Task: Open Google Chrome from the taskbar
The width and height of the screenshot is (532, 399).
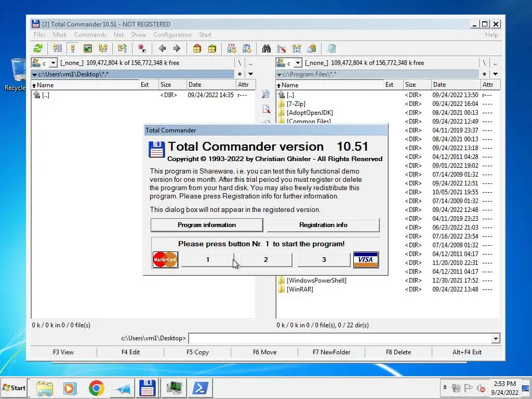Action: (x=96, y=388)
